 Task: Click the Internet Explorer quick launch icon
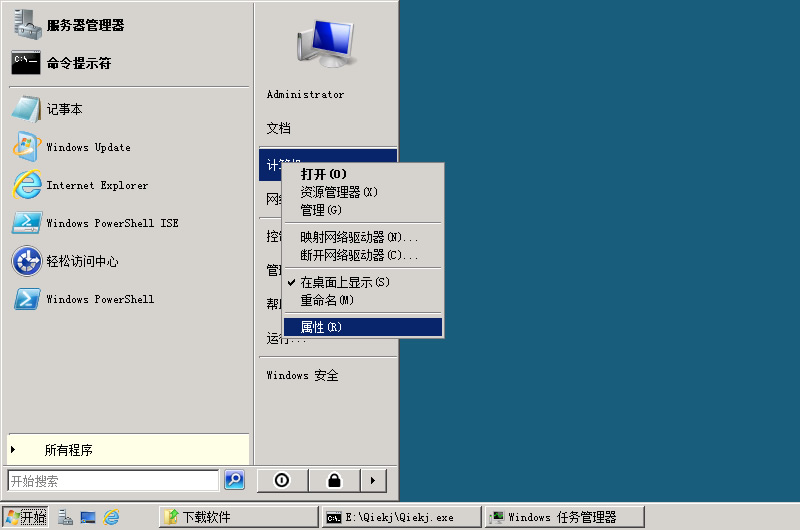[x=112, y=517]
